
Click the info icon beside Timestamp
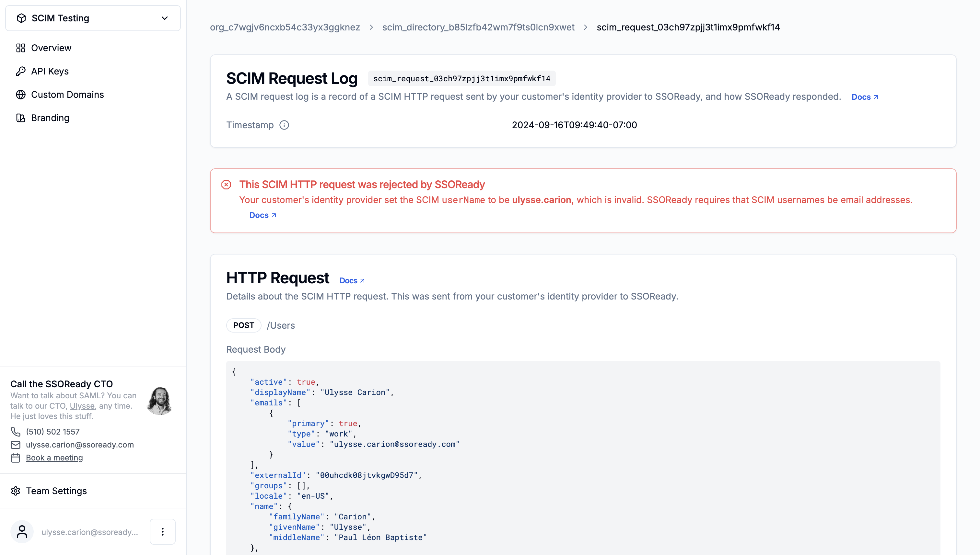284,125
